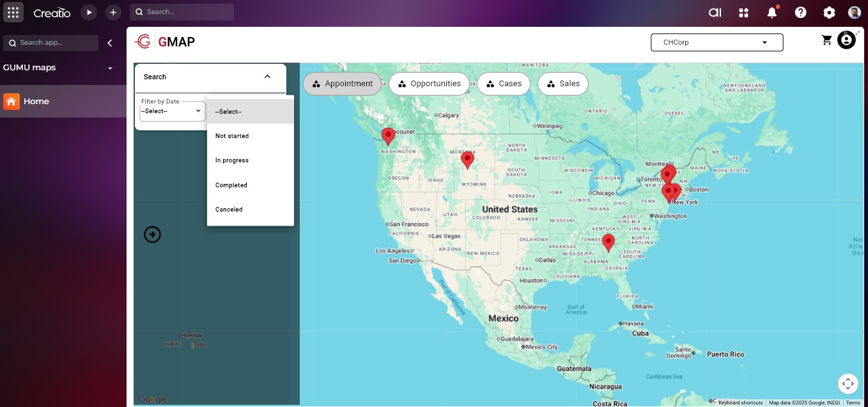Toggle the Appointment map filter
868x407 pixels.
pyautogui.click(x=342, y=84)
